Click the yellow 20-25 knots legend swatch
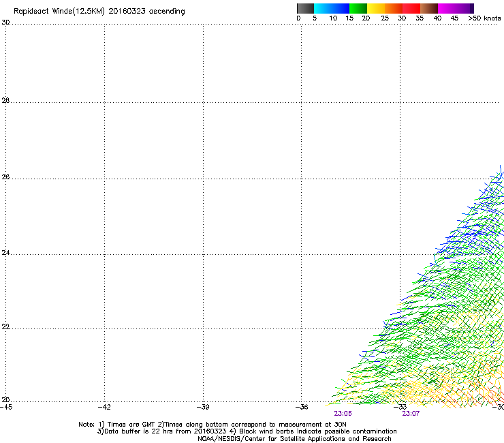The height and width of the screenshot is (443, 504). (x=376, y=8)
